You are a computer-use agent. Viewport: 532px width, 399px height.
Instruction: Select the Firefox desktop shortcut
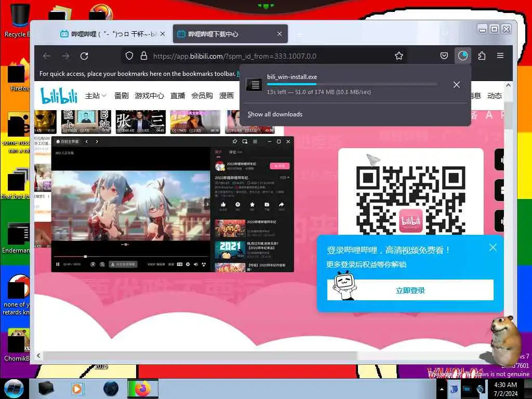[x=19, y=75]
